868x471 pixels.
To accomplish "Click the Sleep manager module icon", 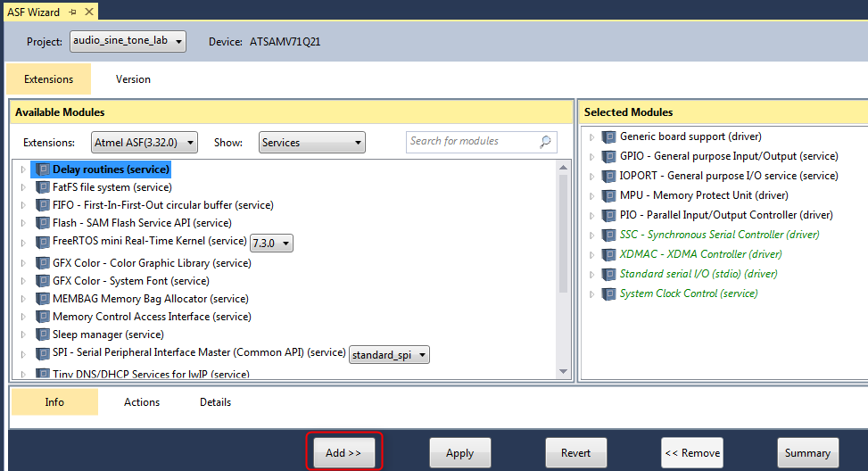I will coord(43,335).
